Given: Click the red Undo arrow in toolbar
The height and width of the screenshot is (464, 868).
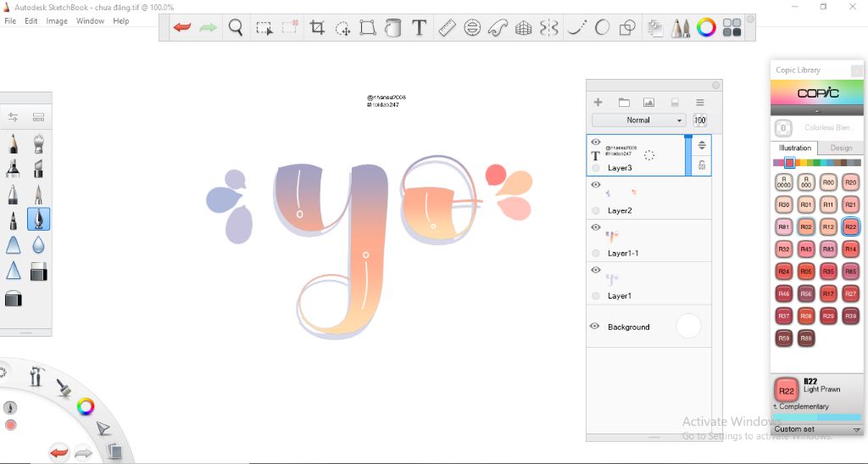Looking at the screenshot, I should click(x=182, y=28).
